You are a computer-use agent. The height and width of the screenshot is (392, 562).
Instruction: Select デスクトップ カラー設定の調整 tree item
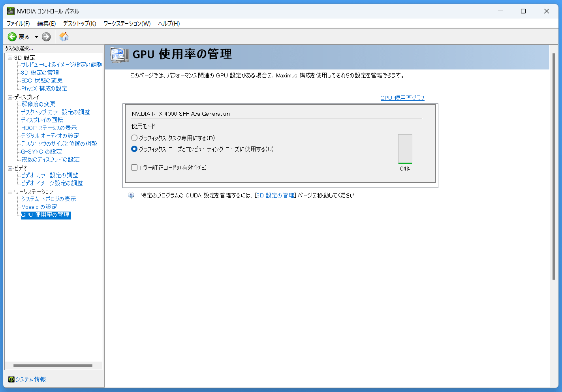[55, 112]
